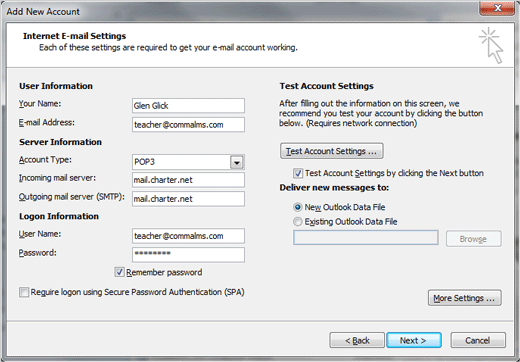Image resolution: width=520 pixels, height=362 pixels.
Task: Choose Existing Outlook Data File option
Action: 297,222
